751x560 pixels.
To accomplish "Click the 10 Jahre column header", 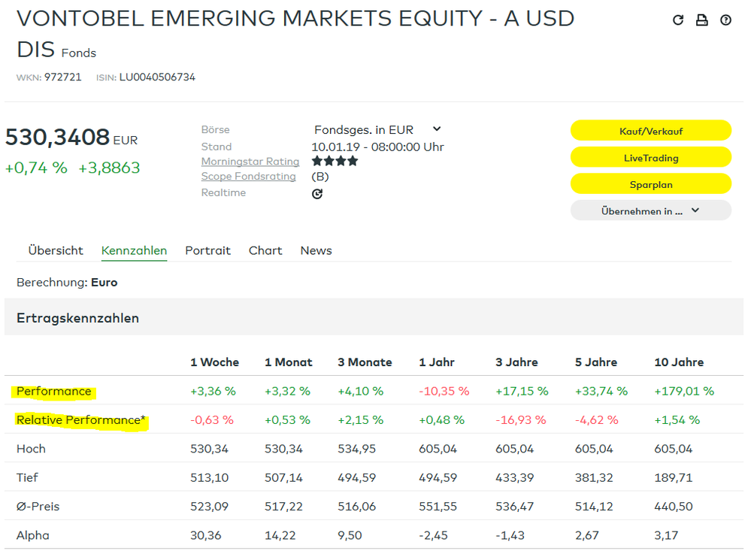I will (x=679, y=362).
